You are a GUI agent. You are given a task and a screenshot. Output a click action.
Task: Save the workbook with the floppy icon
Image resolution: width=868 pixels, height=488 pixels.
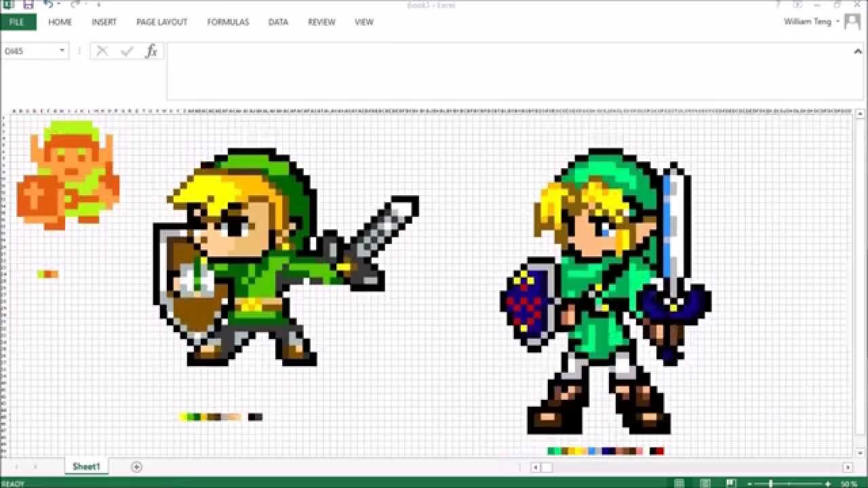coord(28,4)
